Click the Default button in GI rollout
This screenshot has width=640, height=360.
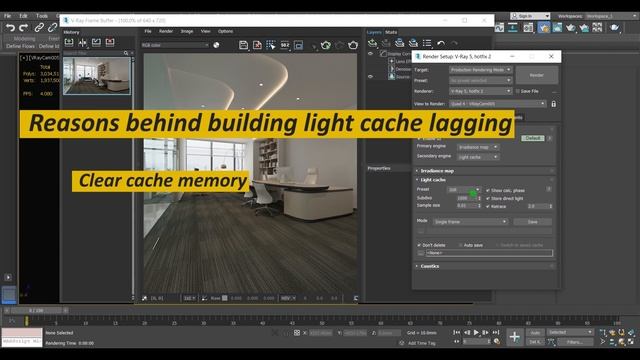pyautogui.click(x=533, y=138)
